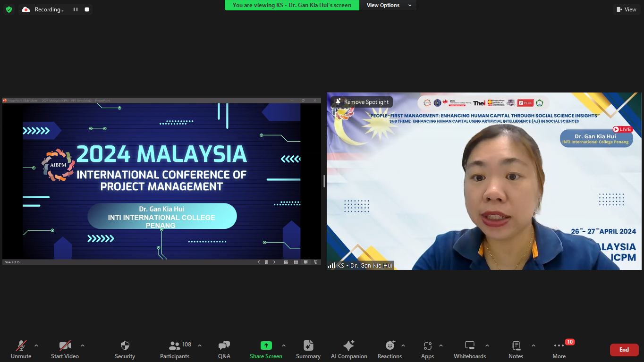Screen dimensions: 644x362
Task: Click the divider handle between shared screen and video
Action: pos(324,181)
